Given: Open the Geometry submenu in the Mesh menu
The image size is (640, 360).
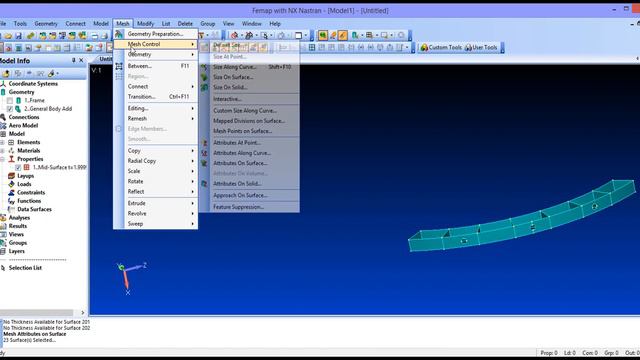Looking at the screenshot, I should coord(155,54).
